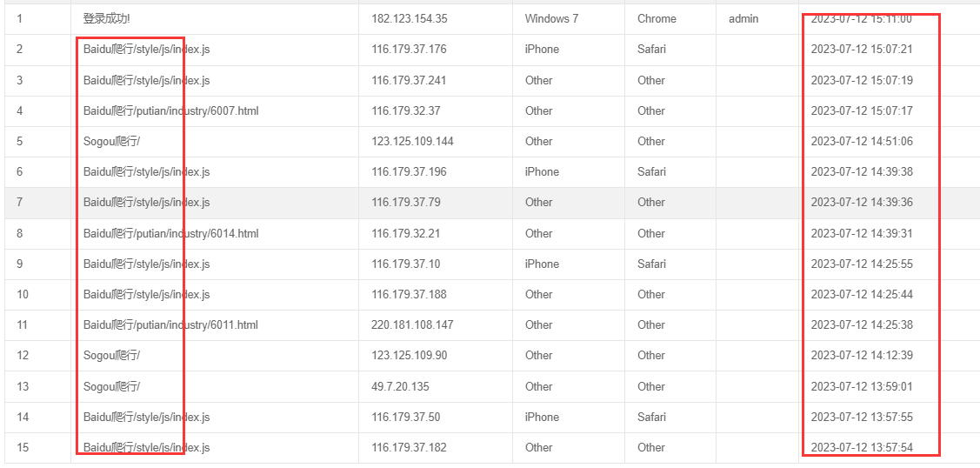The height and width of the screenshot is (468, 980).
Task: Click row number 15 cell
Action: coord(23,447)
